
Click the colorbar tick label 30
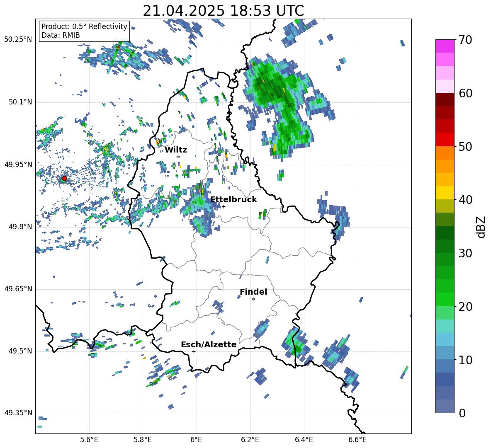465,253
